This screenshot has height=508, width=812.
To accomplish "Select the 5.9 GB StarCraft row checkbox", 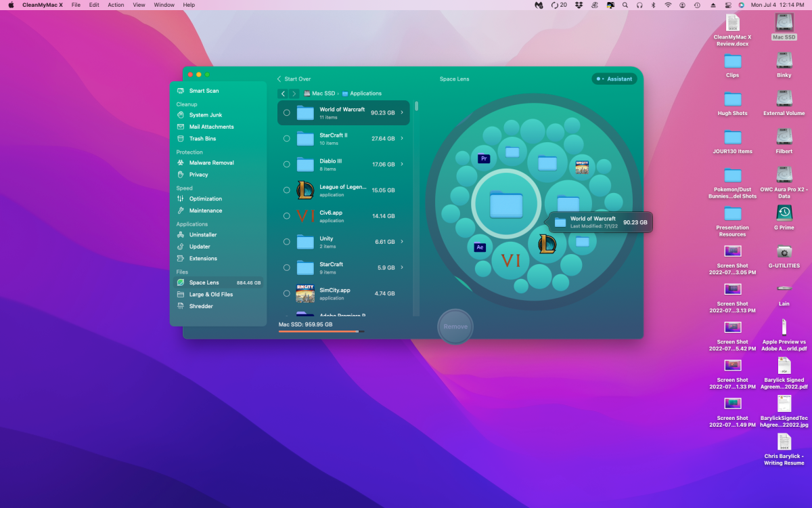I will 286,268.
